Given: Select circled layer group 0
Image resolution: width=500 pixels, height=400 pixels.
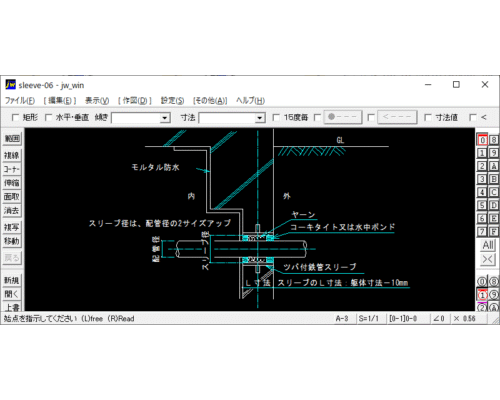Looking at the screenshot, I should [482, 282].
